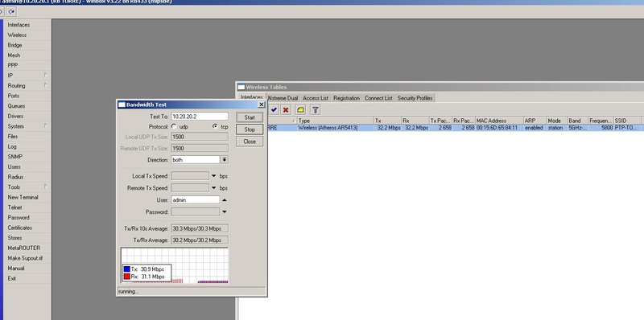The height and width of the screenshot is (320, 644).
Task: Click the funnel filter icon
Action: [315, 110]
